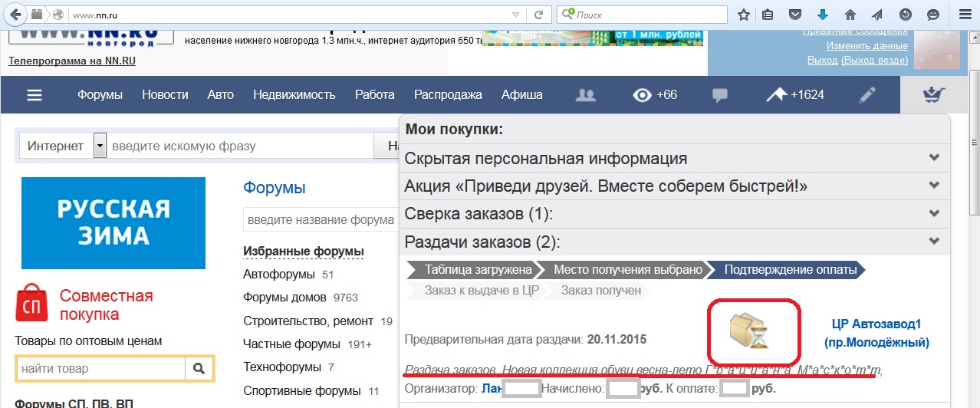Click the friends icon in navbar
The height and width of the screenshot is (408, 980).
pyautogui.click(x=586, y=95)
